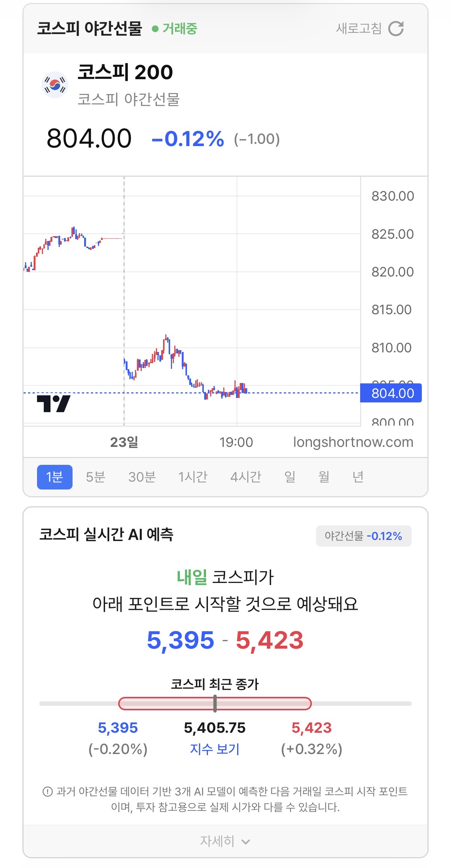Select the 1시간 timeframe
This screenshot has height=868, width=451.
(x=193, y=477)
